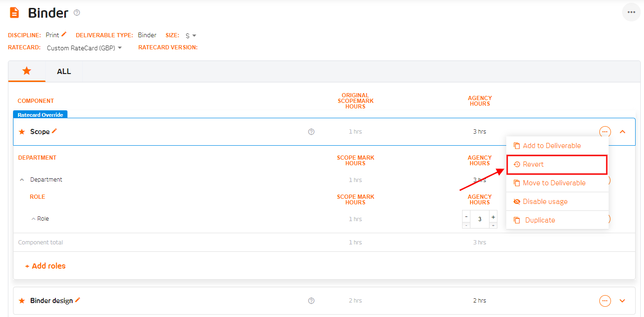Viewport: 644px width, 317px height.
Task: Choose Revert from the context menu
Action: (557, 164)
